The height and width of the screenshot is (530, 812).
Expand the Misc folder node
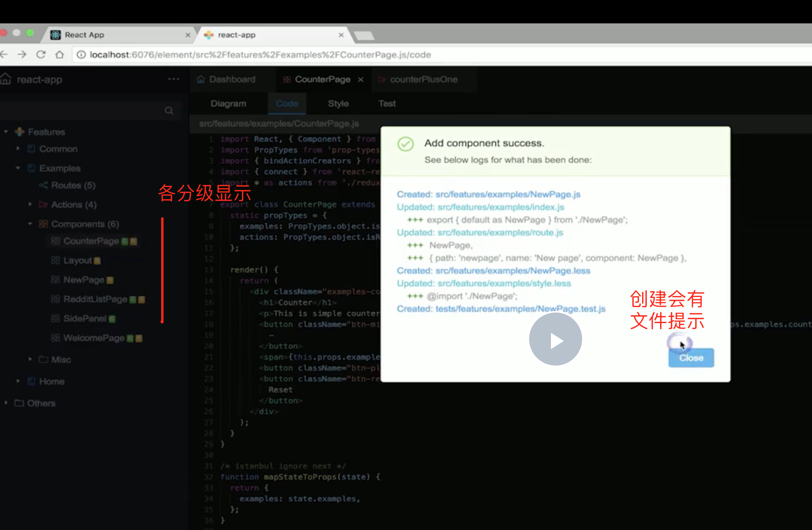tap(30, 359)
